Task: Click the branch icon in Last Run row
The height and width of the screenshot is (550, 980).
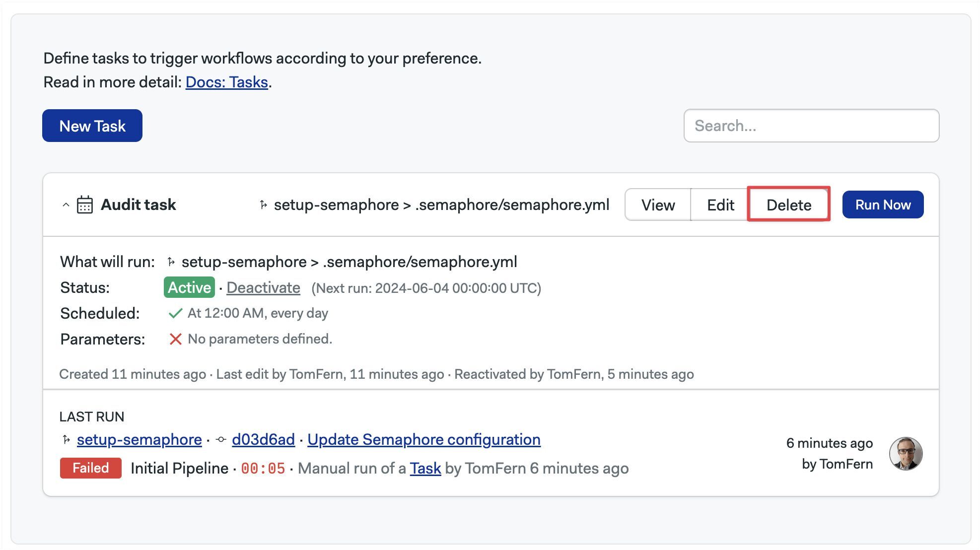Action: [66, 439]
